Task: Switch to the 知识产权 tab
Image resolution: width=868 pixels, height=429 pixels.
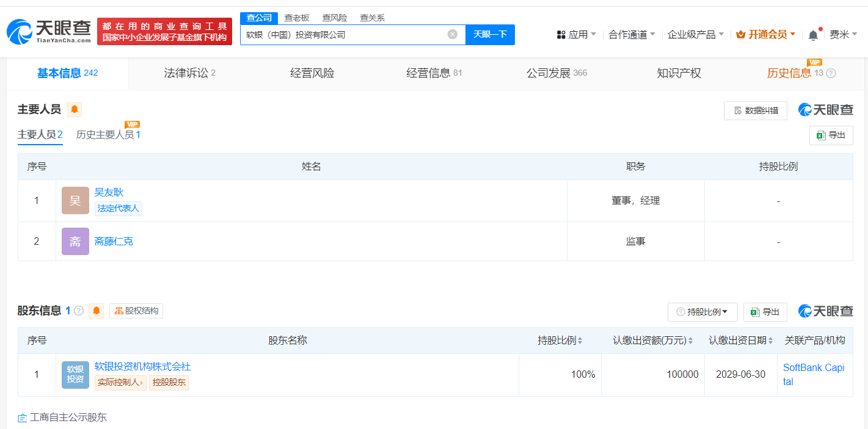Action: tap(679, 73)
